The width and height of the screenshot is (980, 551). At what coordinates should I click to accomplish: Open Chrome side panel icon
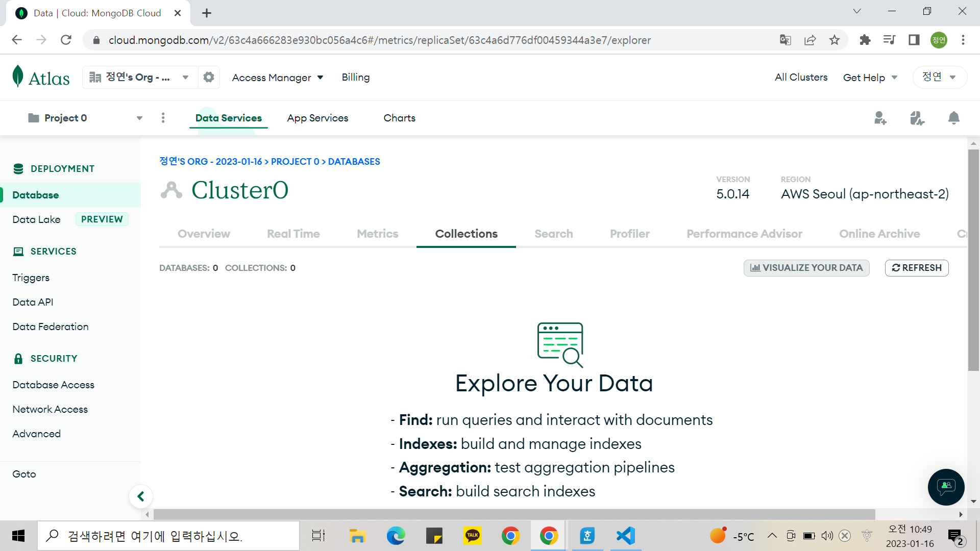coord(914,40)
